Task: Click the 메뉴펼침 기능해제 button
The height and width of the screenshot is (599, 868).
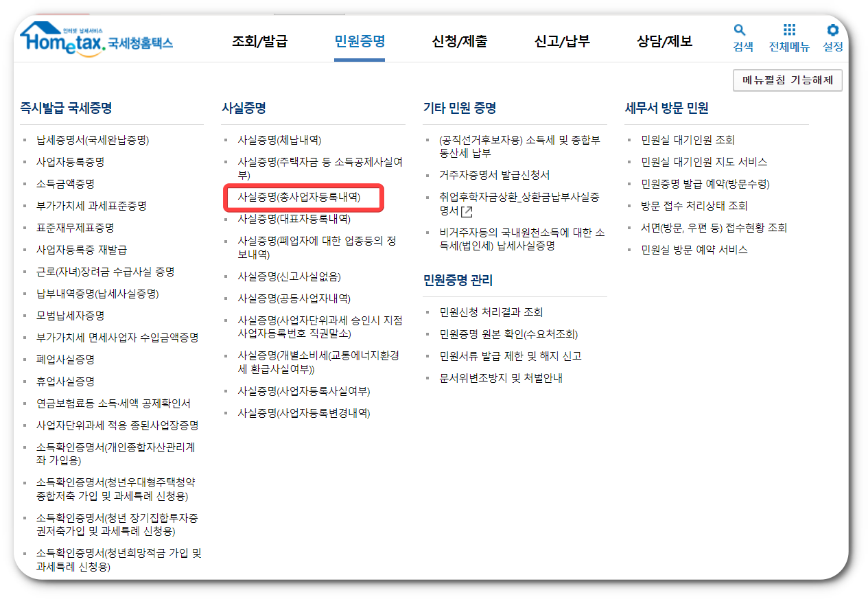Action: (x=787, y=80)
